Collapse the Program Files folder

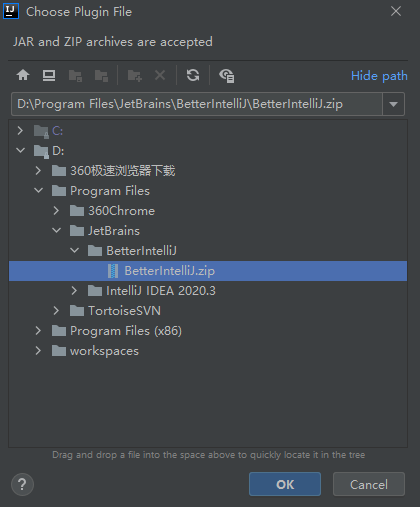click(39, 191)
